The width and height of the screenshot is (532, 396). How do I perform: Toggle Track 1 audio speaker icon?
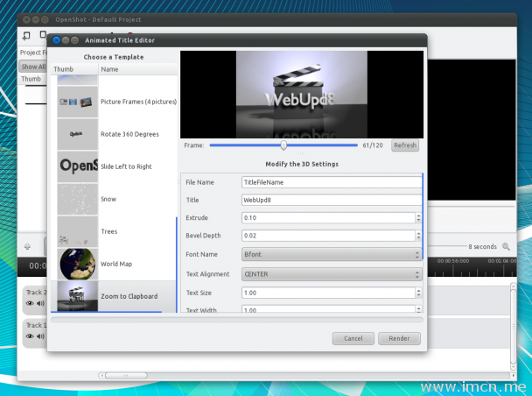[40, 336]
